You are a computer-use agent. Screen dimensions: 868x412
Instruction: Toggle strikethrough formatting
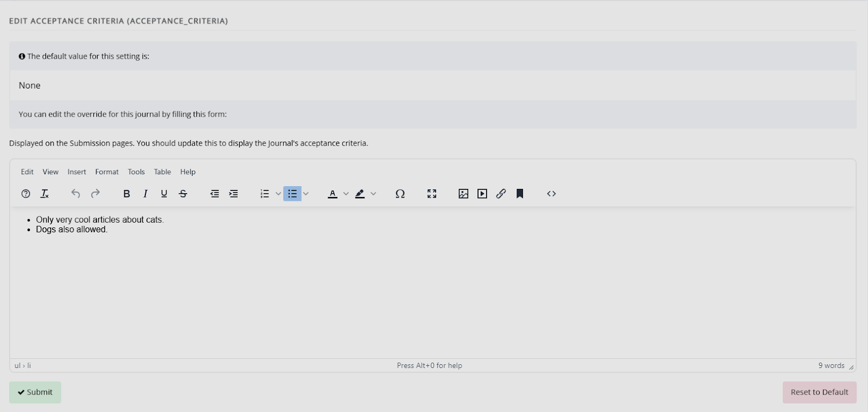coord(183,194)
